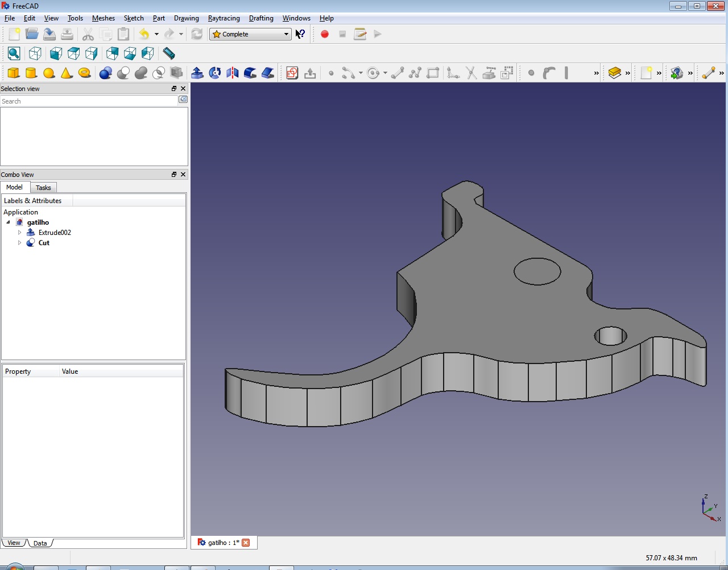
Task: Start macro recording with red dot
Action: coord(325,34)
